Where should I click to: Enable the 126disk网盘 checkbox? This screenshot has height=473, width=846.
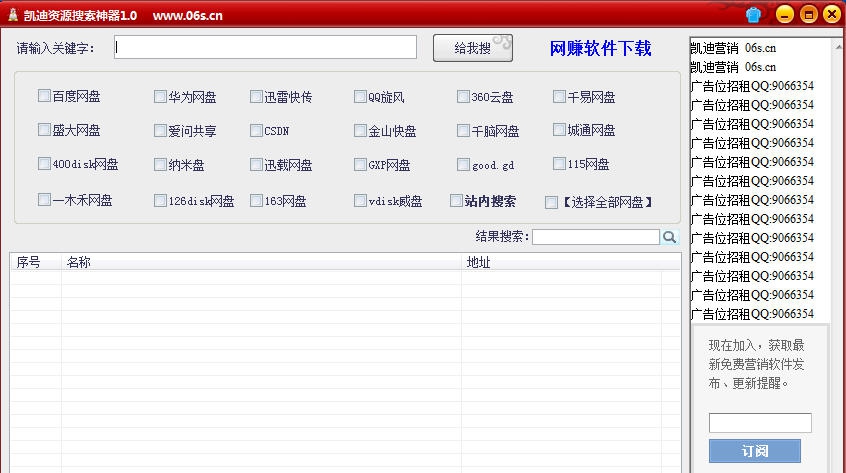tap(160, 201)
